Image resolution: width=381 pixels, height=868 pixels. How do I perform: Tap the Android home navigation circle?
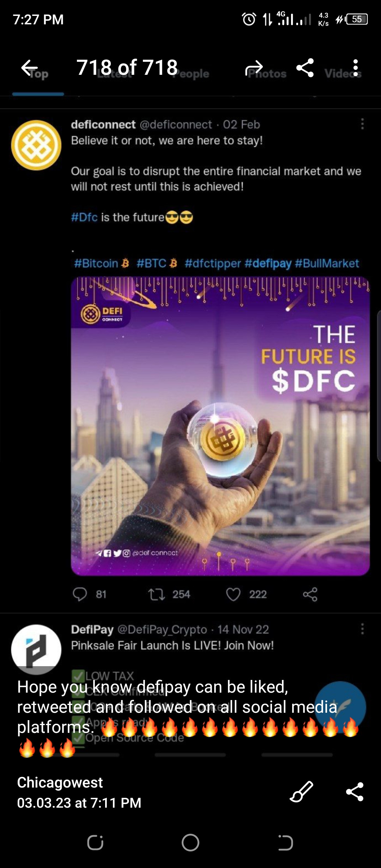[190, 843]
